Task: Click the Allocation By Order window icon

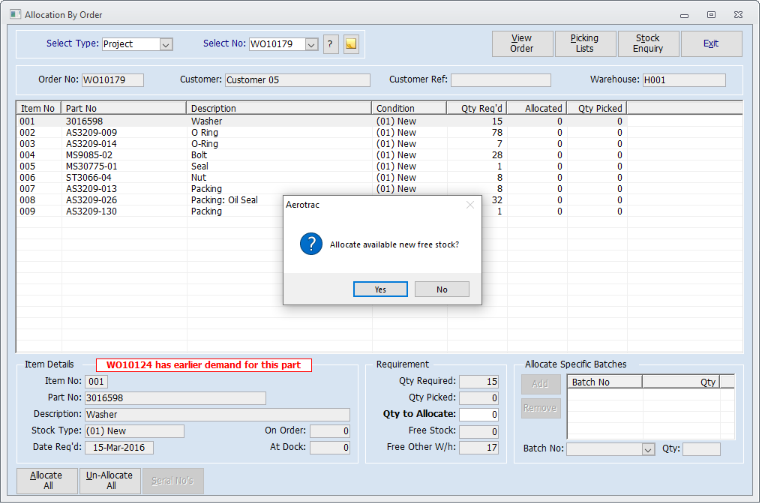Action: 10,15
